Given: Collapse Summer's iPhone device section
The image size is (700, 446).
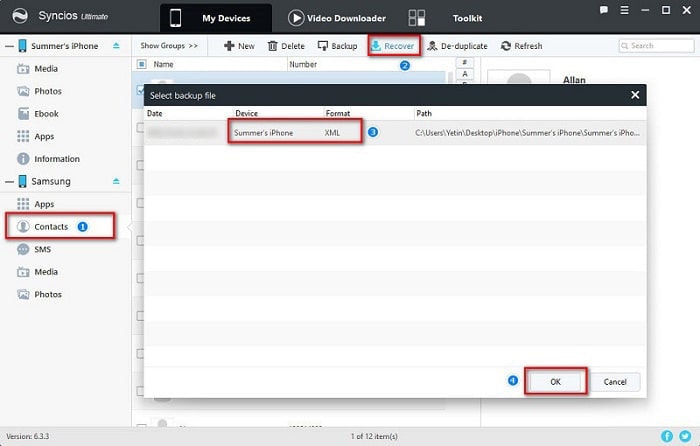Looking at the screenshot, I should click(116, 46).
